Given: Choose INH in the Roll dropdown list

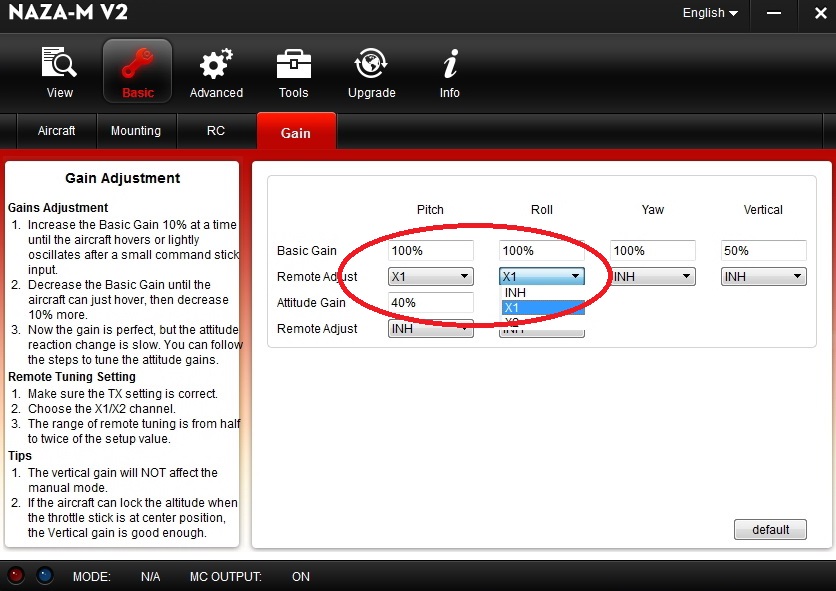Looking at the screenshot, I should pyautogui.click(x=543, y=292).
